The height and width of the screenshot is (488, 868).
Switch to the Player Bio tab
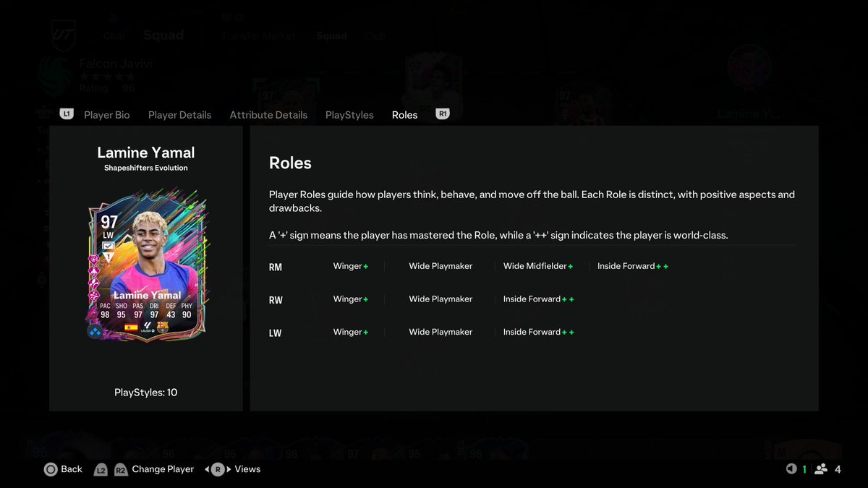pyautogui.click(x=107, y=115)
